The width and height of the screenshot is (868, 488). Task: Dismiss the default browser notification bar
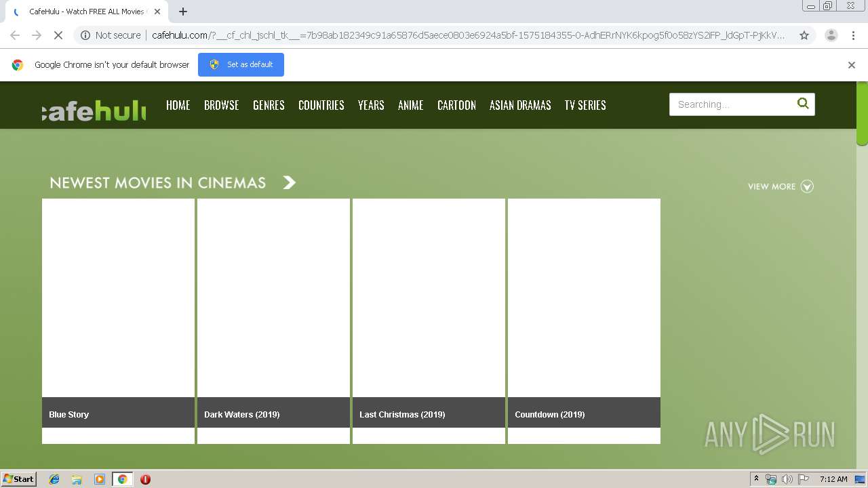[x=852, y=65]
